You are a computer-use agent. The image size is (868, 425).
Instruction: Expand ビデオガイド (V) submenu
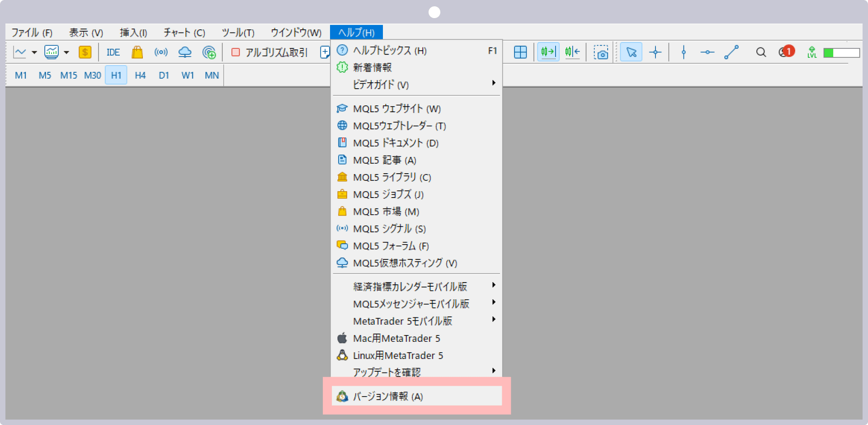point(416,85)
